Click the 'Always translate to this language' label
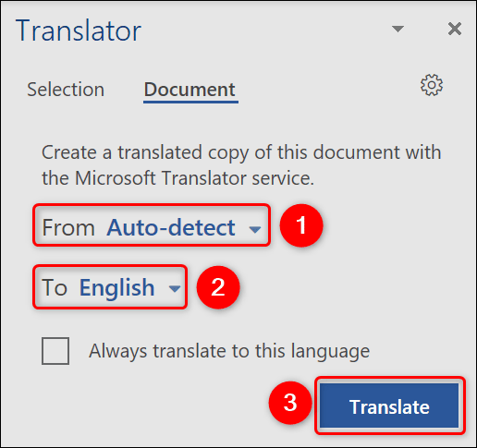The width and height of the screenshot is (477, 448). tap(229, 351)
